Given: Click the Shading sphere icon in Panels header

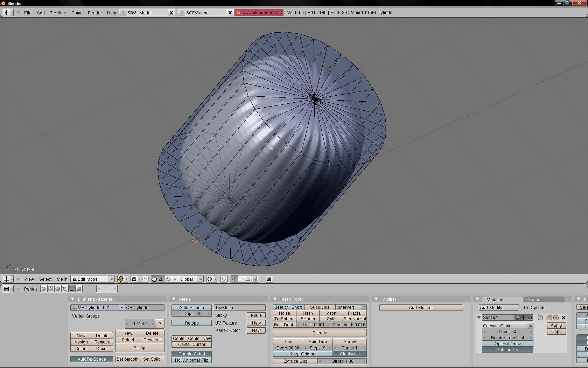Looking at the screenshot, I should [x=58, y=289].
